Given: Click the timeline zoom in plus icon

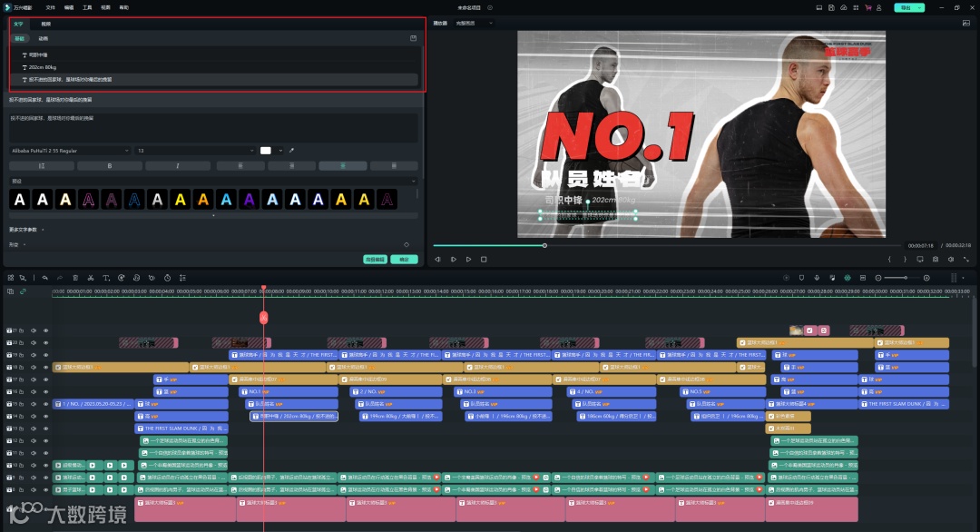Looking at the screenshot, I should [926, 278].
